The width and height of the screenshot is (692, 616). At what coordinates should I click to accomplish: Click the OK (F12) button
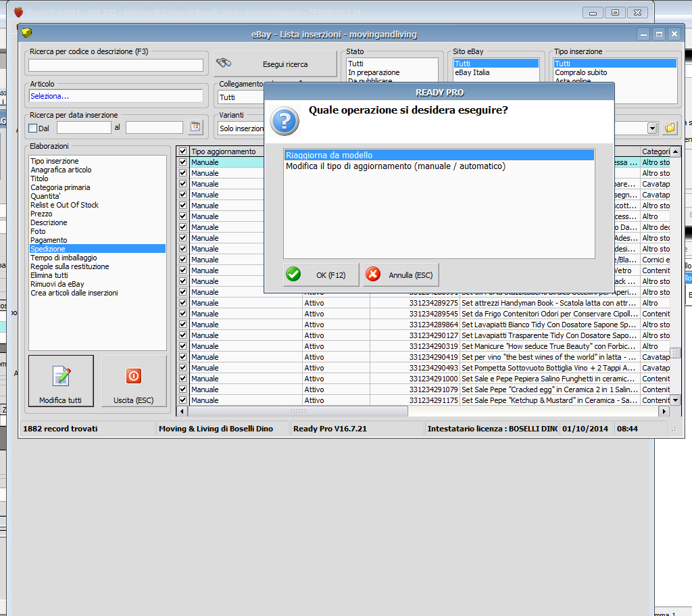tap(321, 275)
